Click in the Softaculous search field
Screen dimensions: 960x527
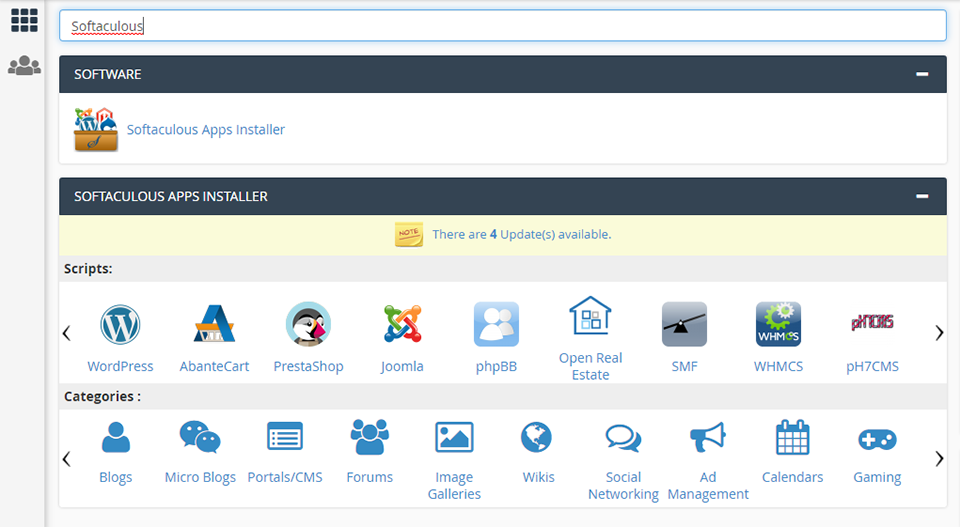[503, 26]
